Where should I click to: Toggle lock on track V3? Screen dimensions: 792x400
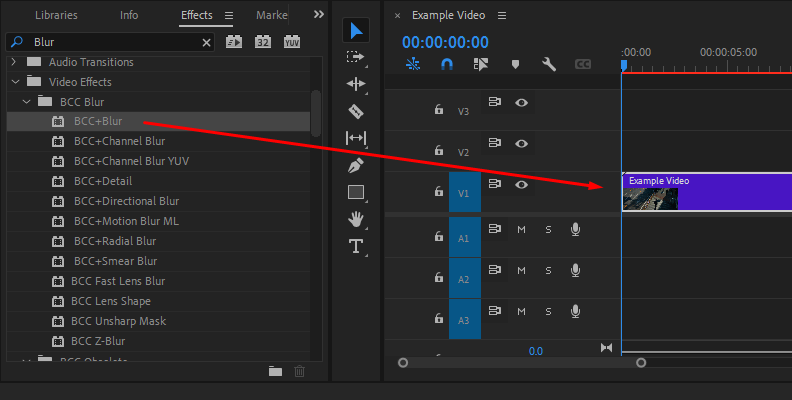(438, 109)
